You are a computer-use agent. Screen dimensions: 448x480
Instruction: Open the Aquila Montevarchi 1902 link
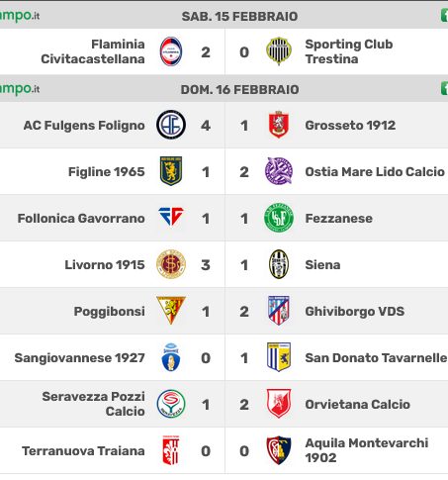click(x=367, y=450)
